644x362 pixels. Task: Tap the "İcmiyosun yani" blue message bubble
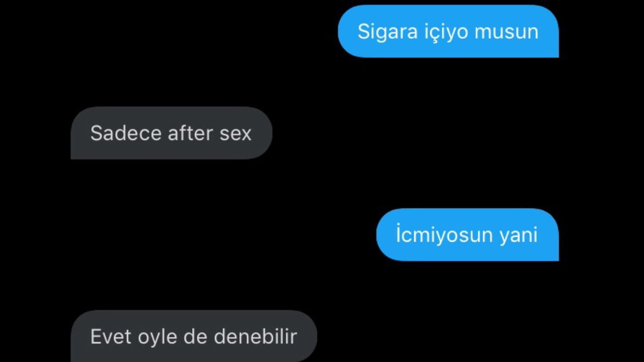(467, 235)
